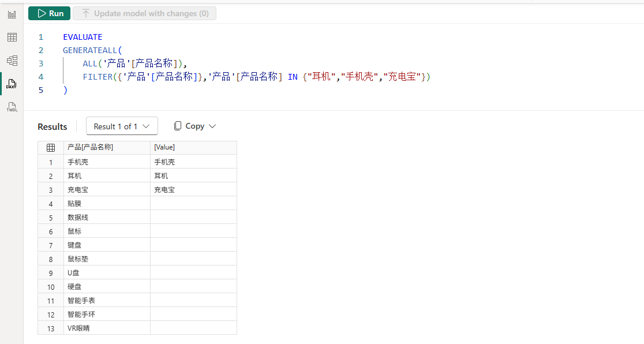The height and width of the screenshot is (344, 644).
Task: Click the FILTER function in line 4
Action: (98, 77)
